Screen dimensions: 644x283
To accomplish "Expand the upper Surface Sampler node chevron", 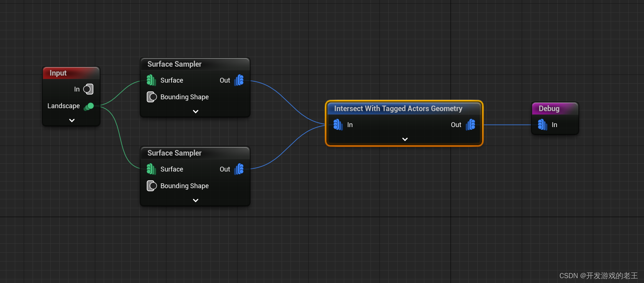I will click(x=196, y=111).
